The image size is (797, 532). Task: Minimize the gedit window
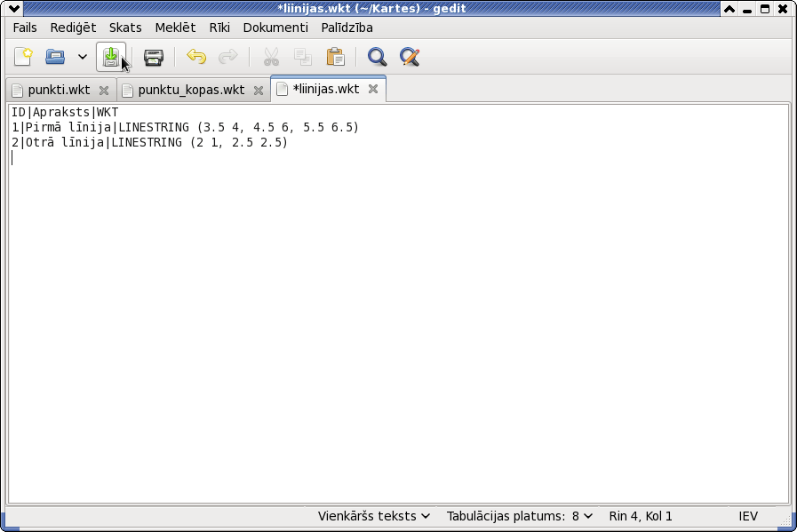point(747,9)
